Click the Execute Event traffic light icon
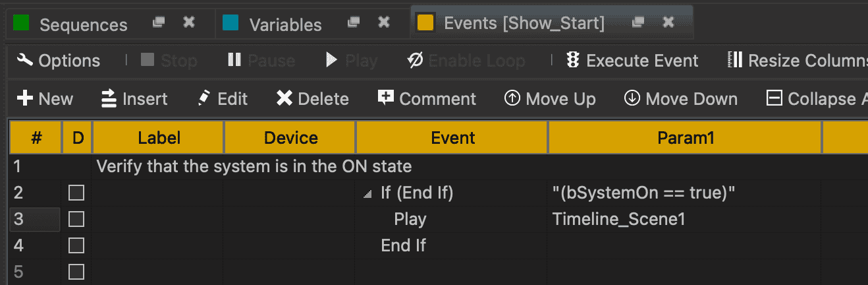Screen dimensions: 868x285 pos(573,61)
